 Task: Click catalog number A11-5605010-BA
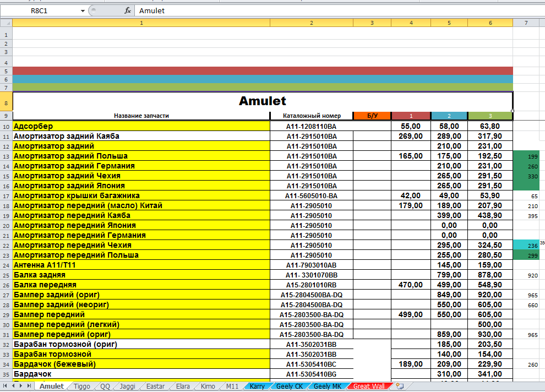[312, 195]
